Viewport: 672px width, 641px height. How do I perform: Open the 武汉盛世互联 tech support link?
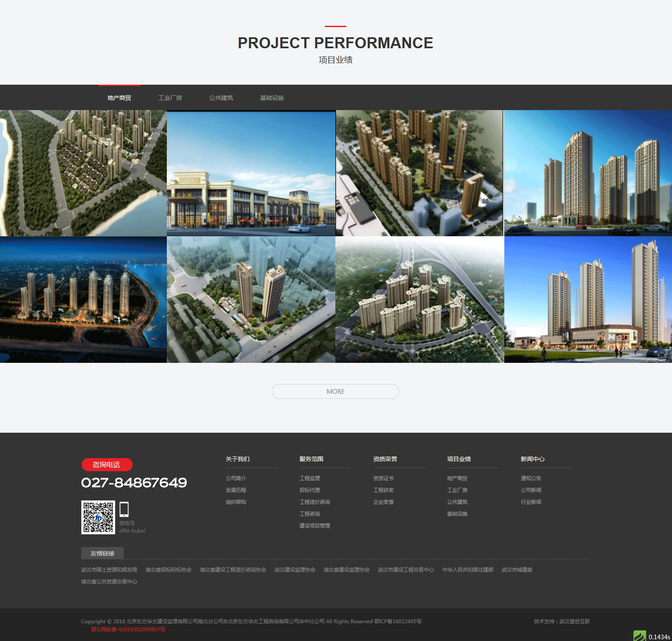tap(574, 622)
